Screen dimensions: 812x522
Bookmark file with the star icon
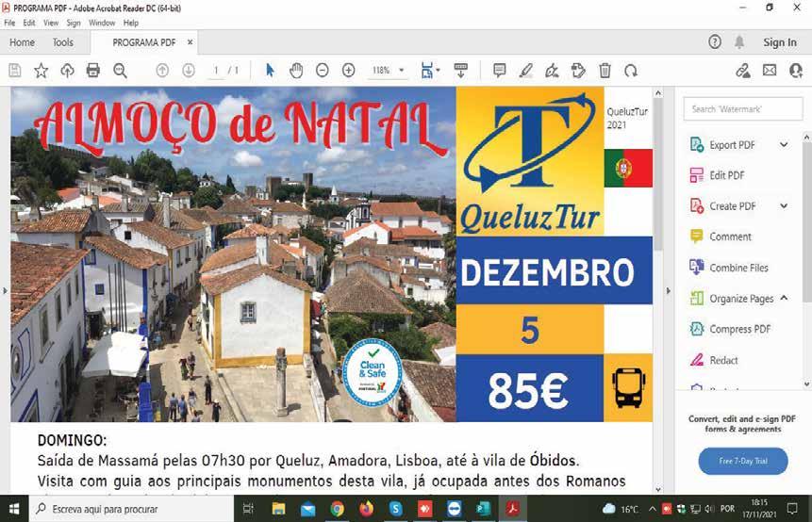coord(41,71)
